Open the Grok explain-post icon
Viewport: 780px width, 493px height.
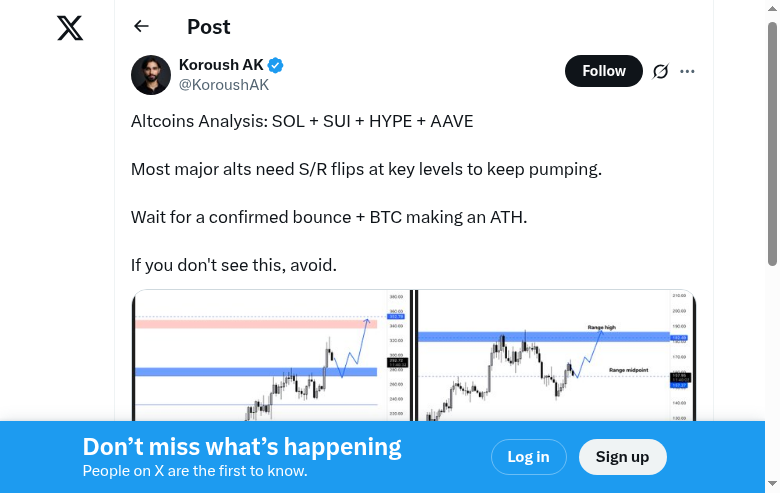point(660,71)
